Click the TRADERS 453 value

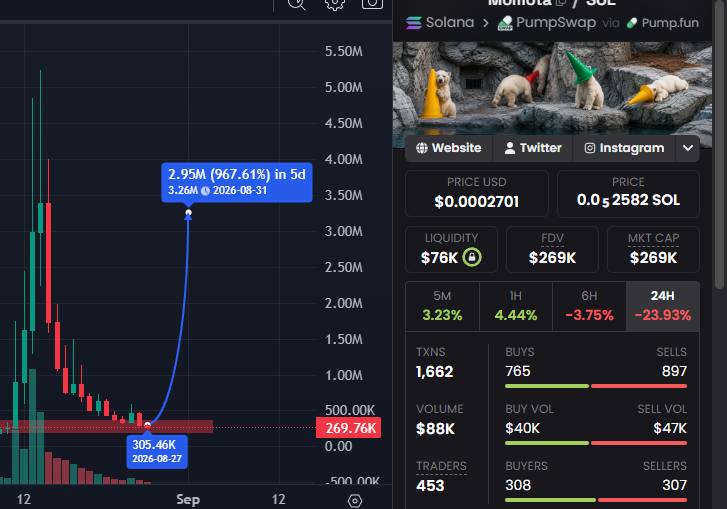click(x=430, y=486)
